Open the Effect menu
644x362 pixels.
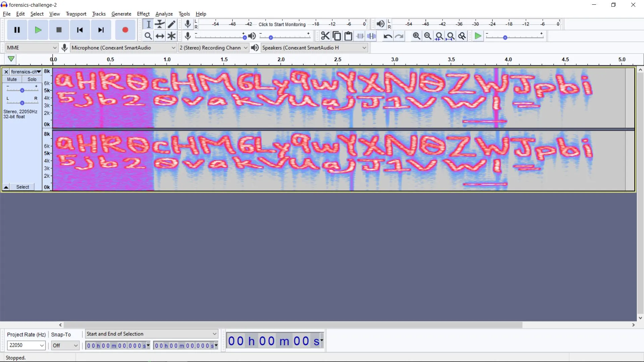pyautogui.click(x=143, y=14)
